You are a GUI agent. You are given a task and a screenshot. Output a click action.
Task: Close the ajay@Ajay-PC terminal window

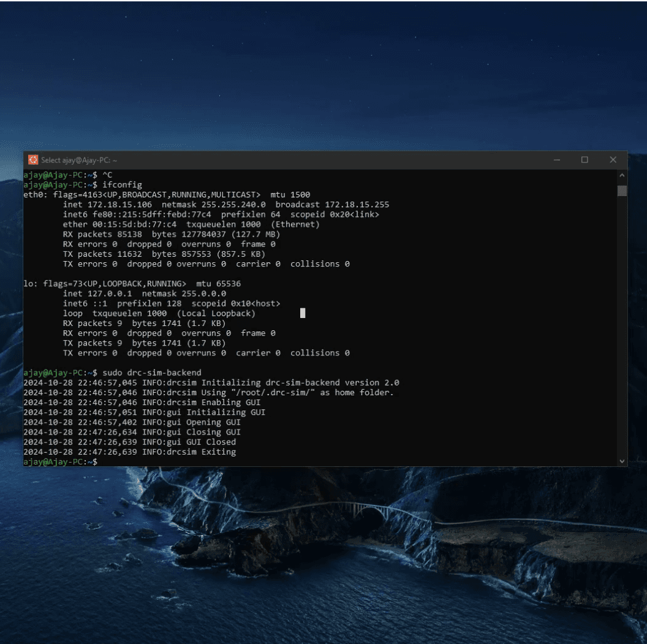[x=613, y=160]
